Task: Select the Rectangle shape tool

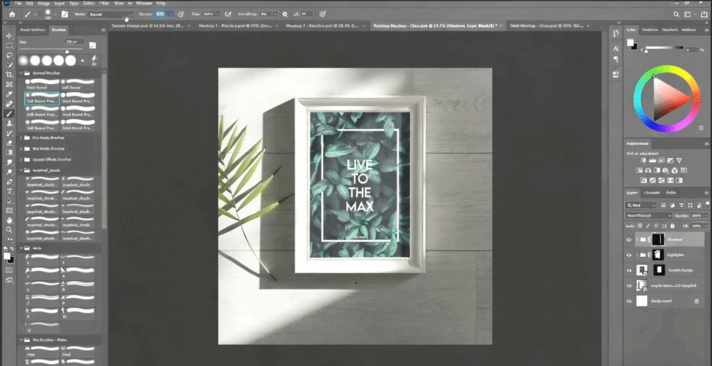Action: click(x=9, y=211)
